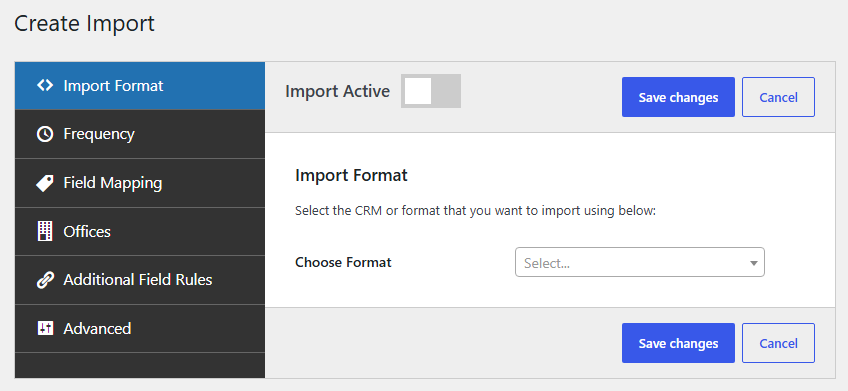This screenshot has height=391, width=848.
Task: Click the Import Active label
Action: tap(337, 91)
